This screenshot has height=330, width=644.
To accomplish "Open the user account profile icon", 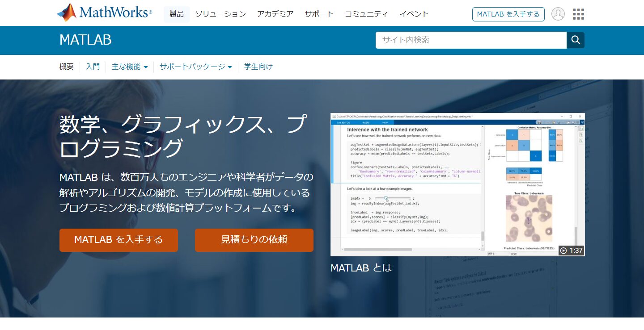I will (x=558, y=14).
